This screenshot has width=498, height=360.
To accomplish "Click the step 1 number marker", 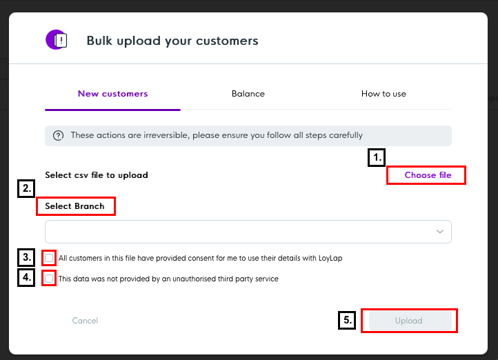I will 377,157.
